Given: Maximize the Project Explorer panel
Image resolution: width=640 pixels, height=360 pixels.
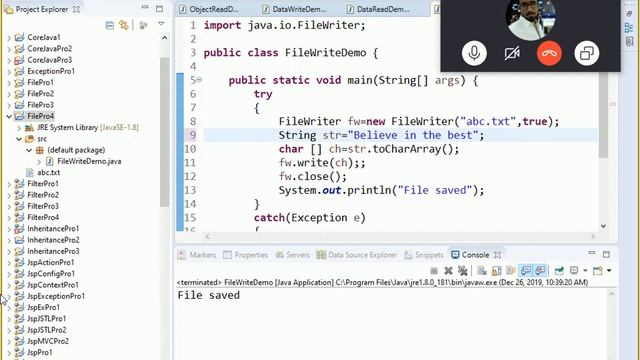Looking at the screenshot, I should pyautogui.click(x=159, y=9).
